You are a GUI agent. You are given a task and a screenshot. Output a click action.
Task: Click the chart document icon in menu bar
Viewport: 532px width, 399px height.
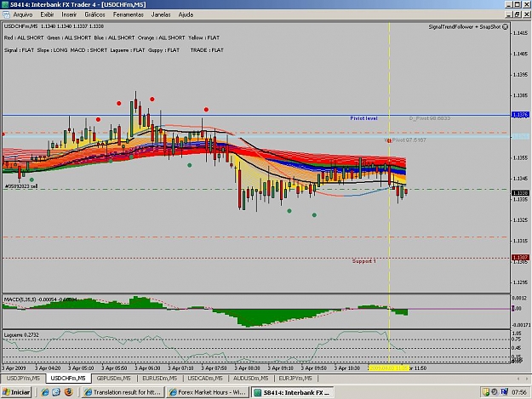tap(6, 14)
